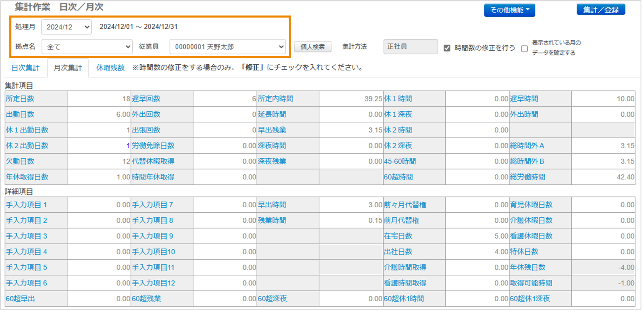This screenshot has height=313, width=644.
Task: Select the 所定内時間 value field
Action: pos(351,99)
